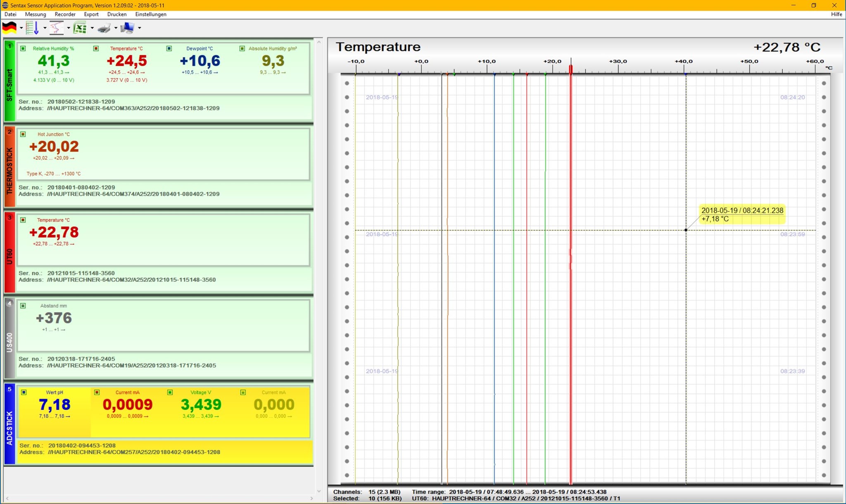This screenshot has height=504, width=846.
Task: Toggle the Hot Junction °C checkbox
Action: click(23, 134)
